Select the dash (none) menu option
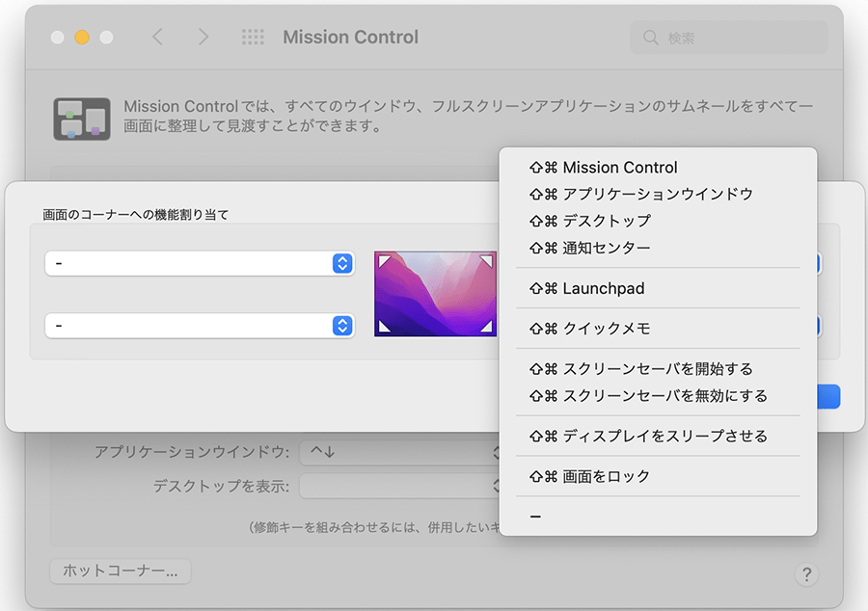 (658, 517)
